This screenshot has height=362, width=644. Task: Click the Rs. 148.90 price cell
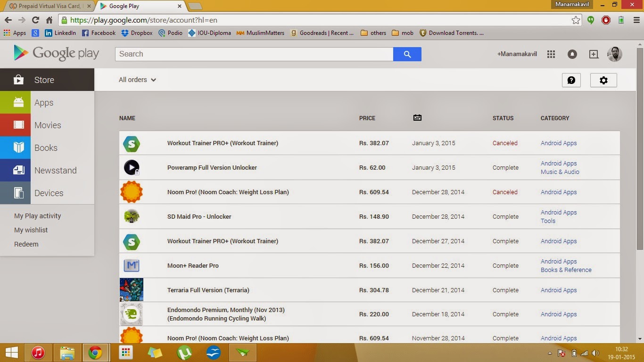tap(374, 216)
